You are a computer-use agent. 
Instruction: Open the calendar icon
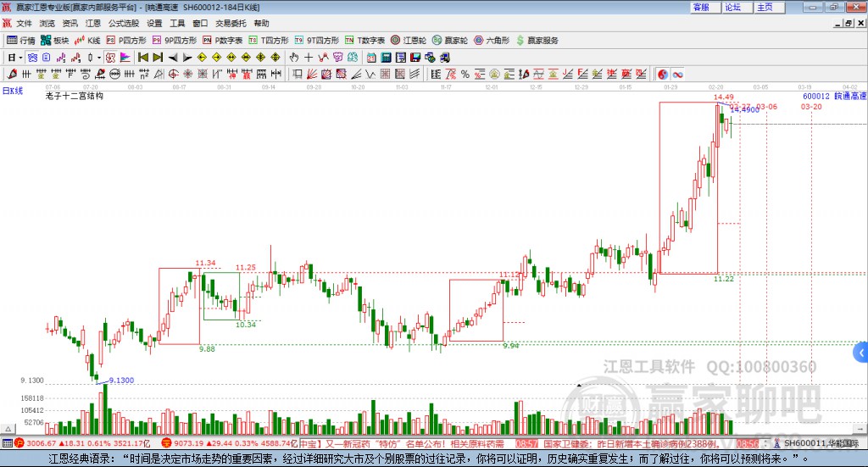click(x=371, y=58)
